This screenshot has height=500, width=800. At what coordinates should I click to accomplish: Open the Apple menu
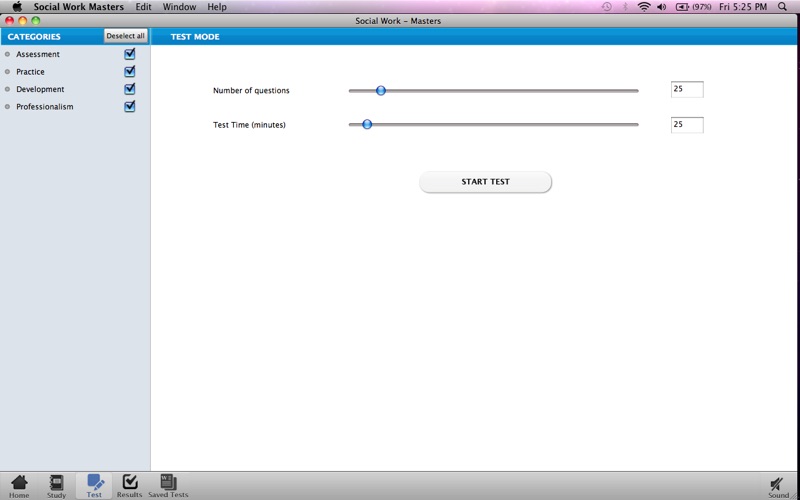click(x=17, y=7)
